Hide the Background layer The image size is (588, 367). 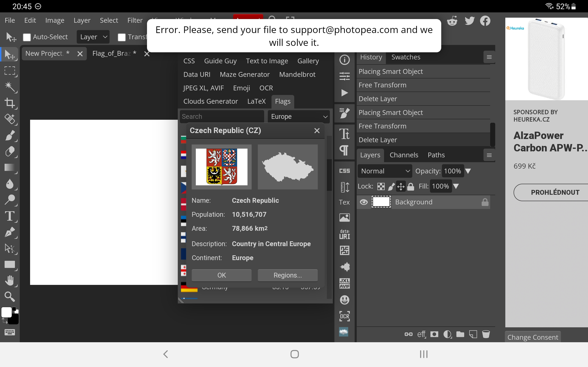364,202
